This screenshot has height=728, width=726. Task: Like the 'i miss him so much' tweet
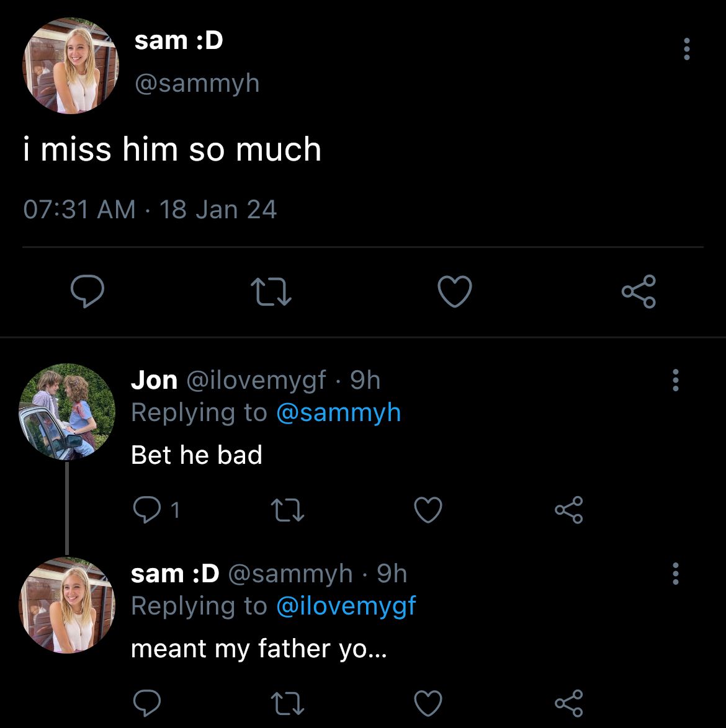(x=455, y=291)
